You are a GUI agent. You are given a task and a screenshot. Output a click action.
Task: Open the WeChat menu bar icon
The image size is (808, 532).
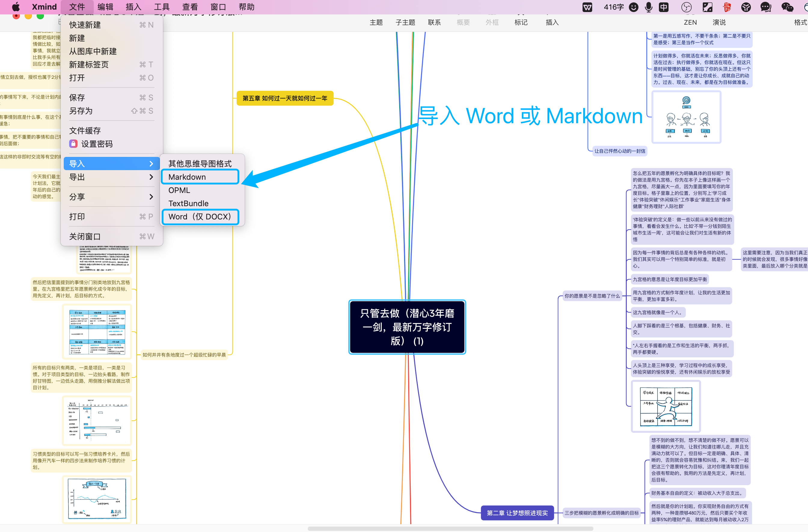[x=787, y=7]
